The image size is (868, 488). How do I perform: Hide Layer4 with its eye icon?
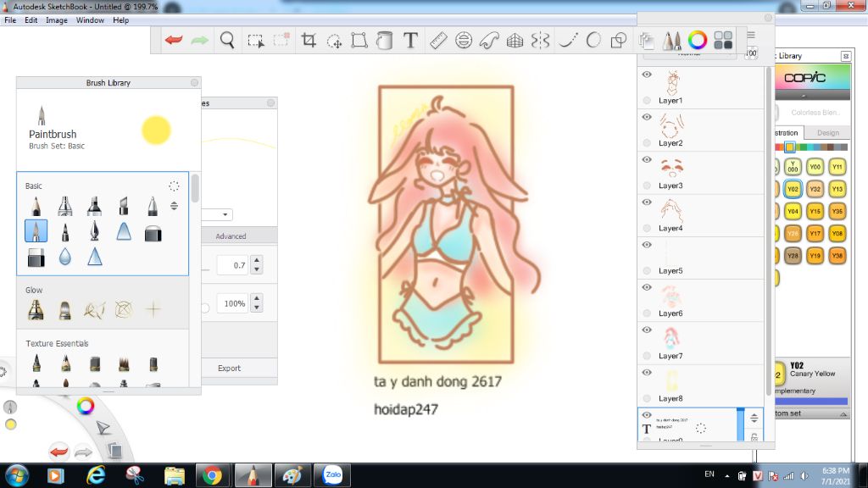(x=647, y=202)
